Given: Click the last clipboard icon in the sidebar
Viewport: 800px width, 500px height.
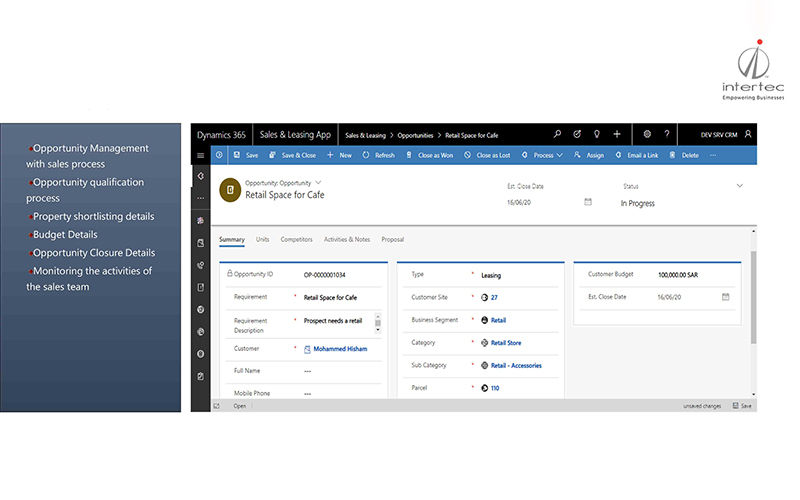Looking at the screenshot, I should pyautogui.click(x=201, y=376).
